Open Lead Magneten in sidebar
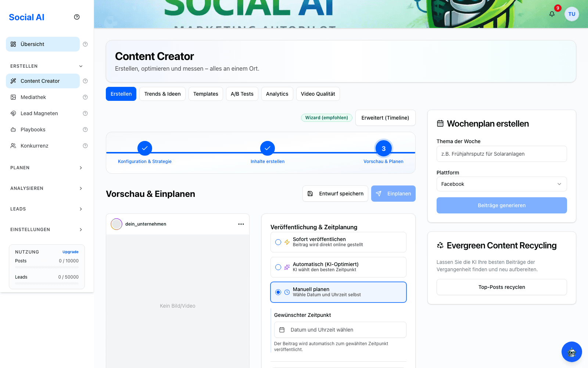Viewport: 588px width, 368px height. click(43, 113)
